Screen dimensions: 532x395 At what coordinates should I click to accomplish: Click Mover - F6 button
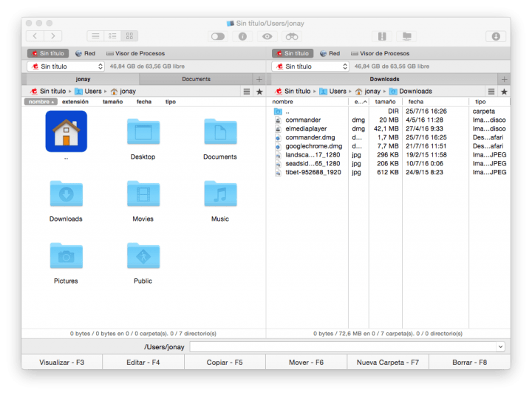(x=306, y=362)
